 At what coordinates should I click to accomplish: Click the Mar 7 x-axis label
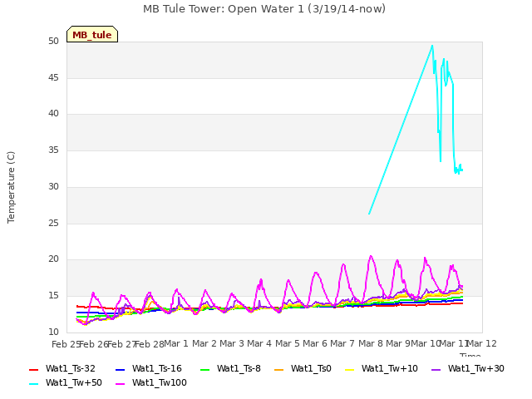tap(342, 343)
